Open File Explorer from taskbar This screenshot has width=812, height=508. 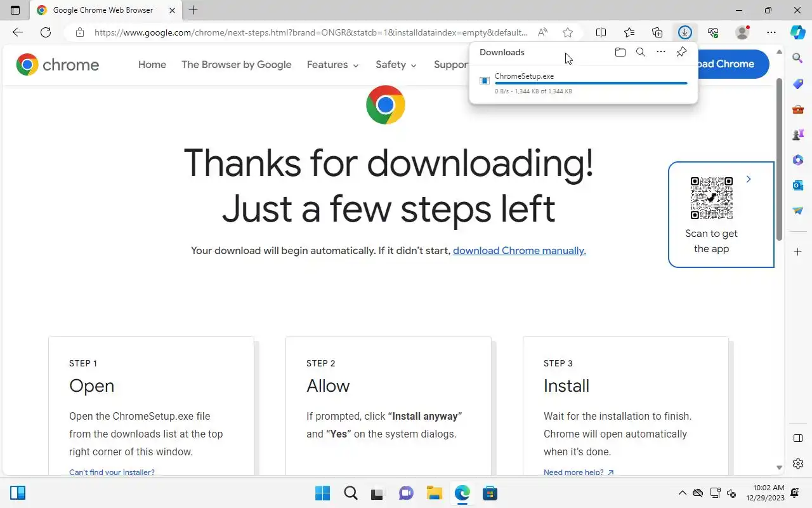(434, 493)
